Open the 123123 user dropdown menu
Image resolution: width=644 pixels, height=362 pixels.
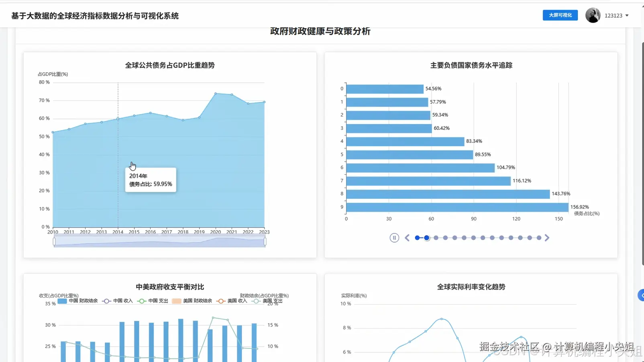tap(617, 16)
